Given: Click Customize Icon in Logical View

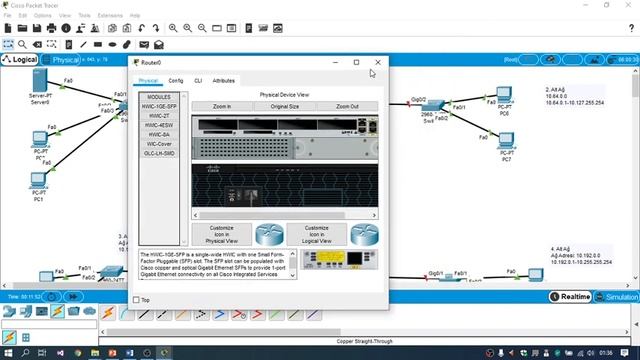Looking at the screenshot, I should [x=317, y=234].
